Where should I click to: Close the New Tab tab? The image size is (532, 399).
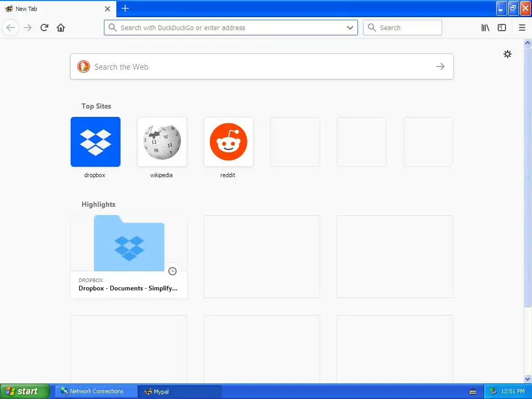[x=108, y=9]
